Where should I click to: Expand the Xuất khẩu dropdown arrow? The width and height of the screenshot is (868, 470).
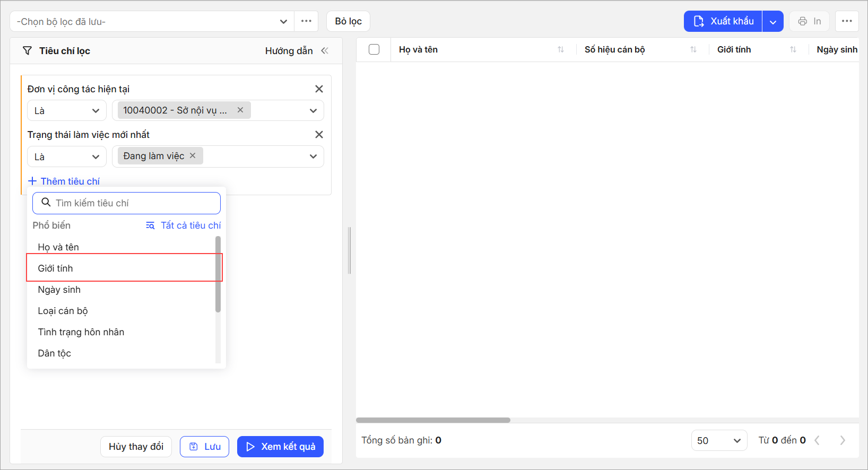click(x=773, y=22)
